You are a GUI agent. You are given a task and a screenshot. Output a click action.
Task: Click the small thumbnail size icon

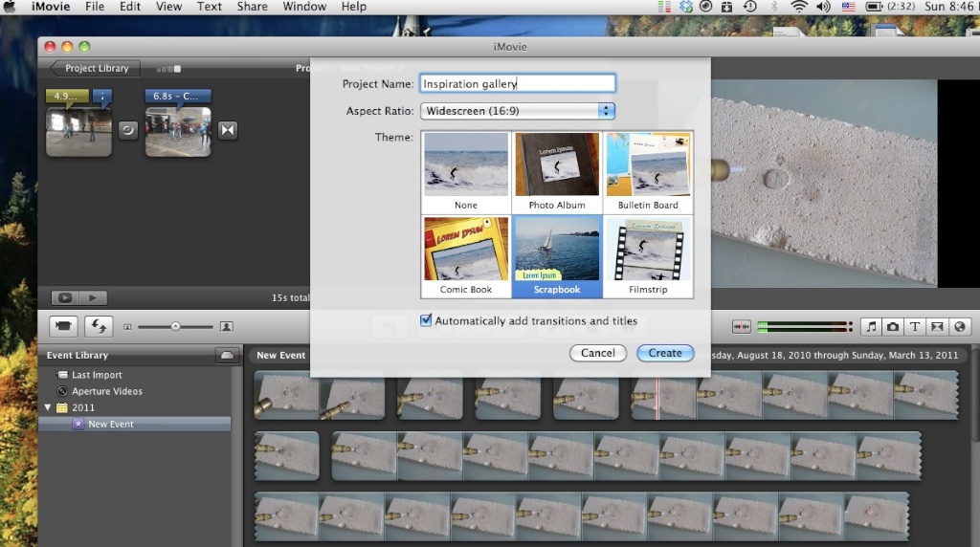(127, 327)
